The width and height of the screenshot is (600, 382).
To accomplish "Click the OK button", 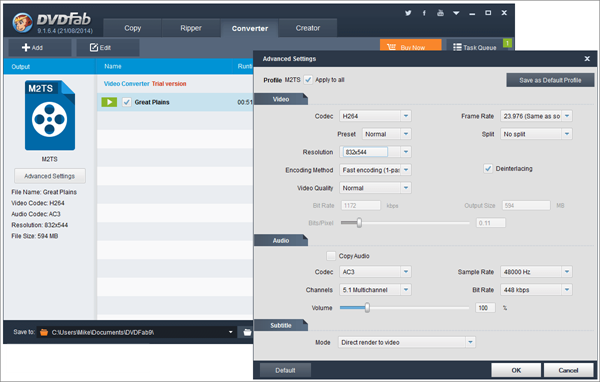I will pyautogui.click(x=516, y=370).
